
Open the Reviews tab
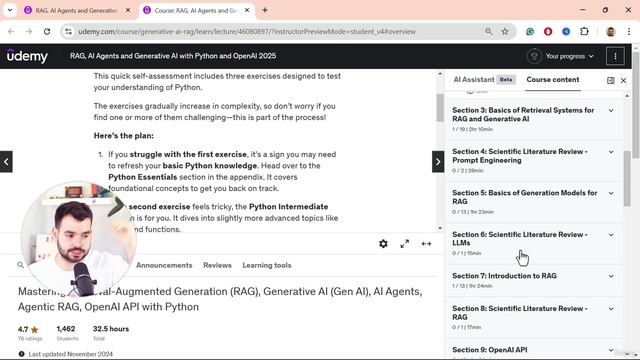217,265
